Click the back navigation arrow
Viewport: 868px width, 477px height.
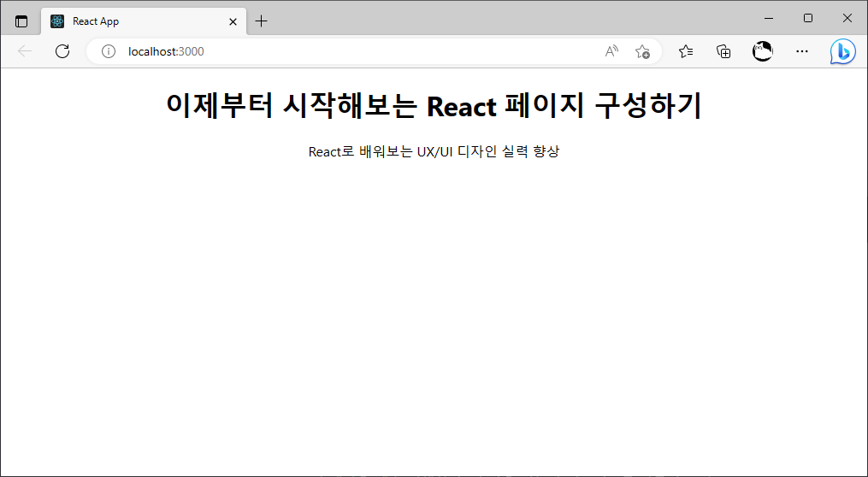[x=25, y=51]
